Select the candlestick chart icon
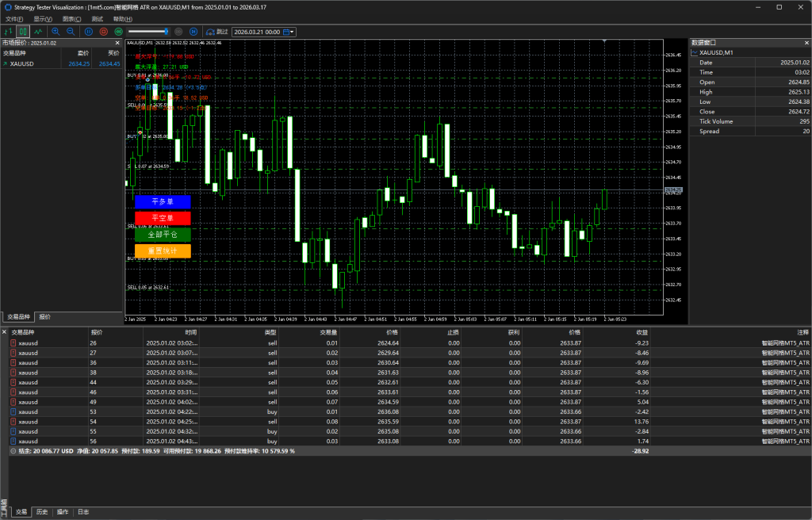Screen dimensions: 812x520 23,32
